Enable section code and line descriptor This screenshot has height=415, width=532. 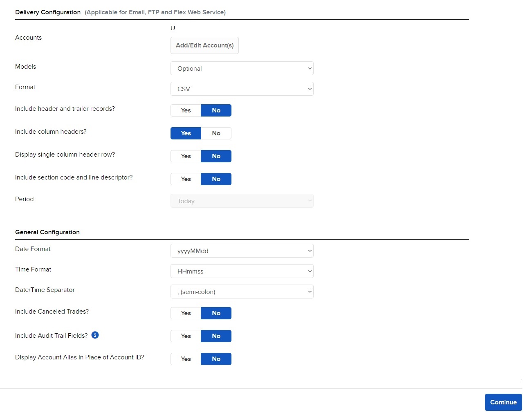click(186, 179)
